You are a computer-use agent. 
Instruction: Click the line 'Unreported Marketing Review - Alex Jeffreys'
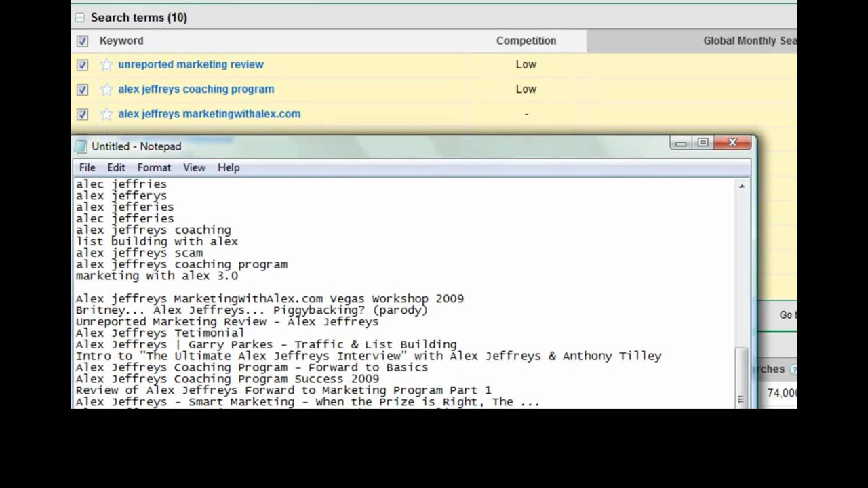(227, 321)
